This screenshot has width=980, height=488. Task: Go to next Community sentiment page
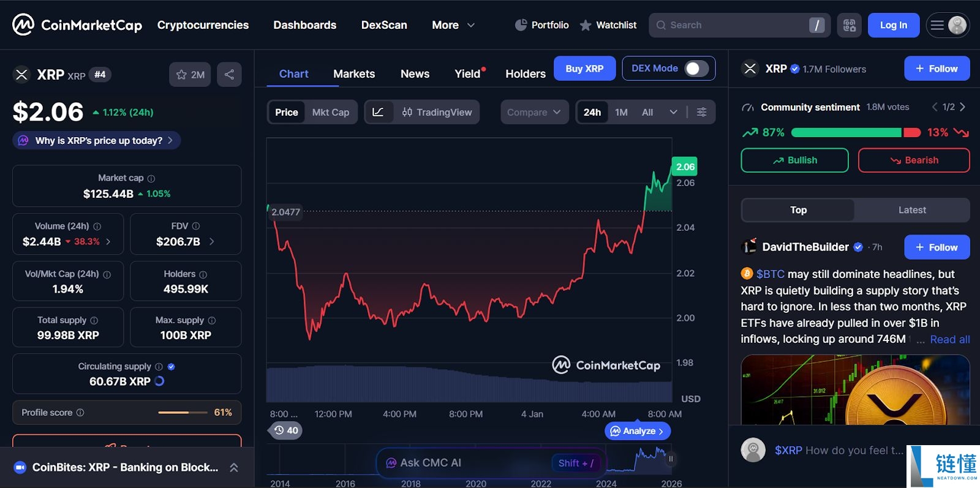pos(963,107)
